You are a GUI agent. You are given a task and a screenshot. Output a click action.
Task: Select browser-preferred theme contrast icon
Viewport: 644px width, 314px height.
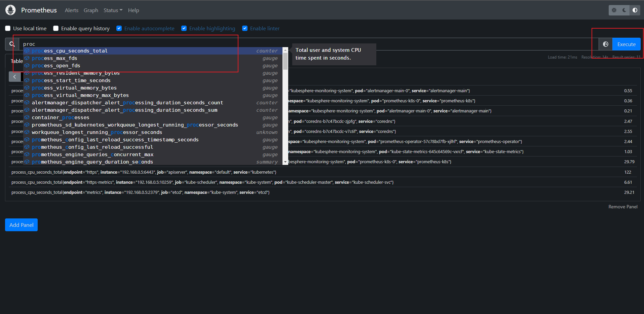[635, 10]
